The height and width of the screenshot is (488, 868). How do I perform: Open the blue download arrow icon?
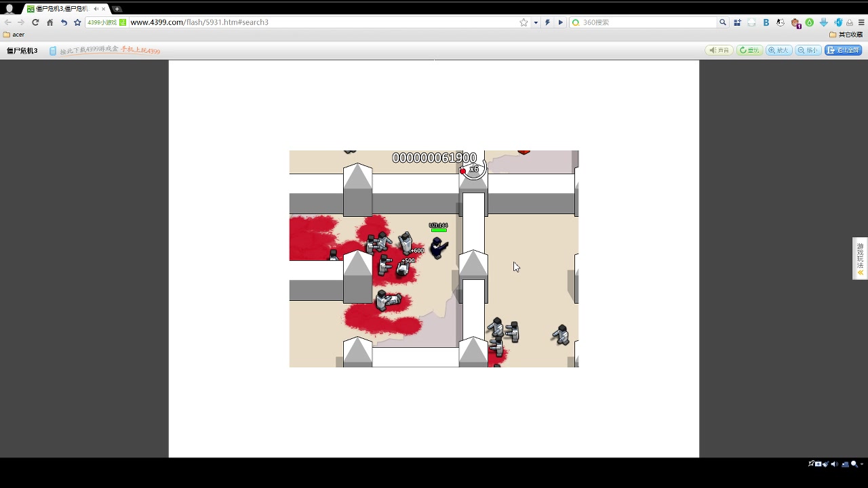824,22
